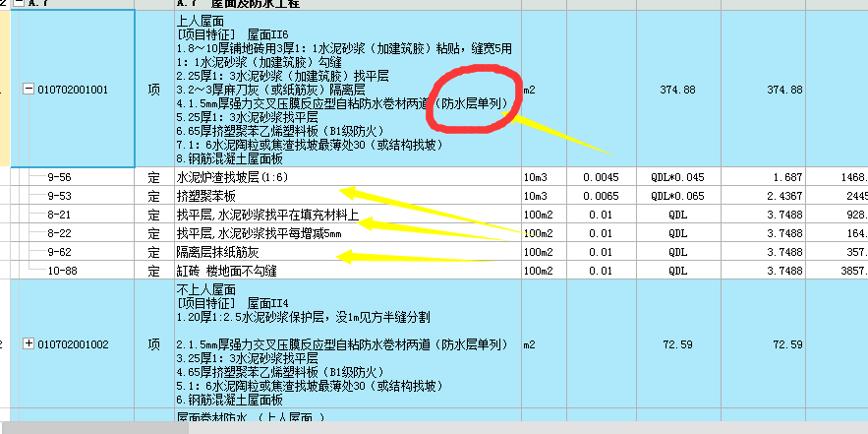Click the 项 type cell of 010702001002
Viewport: 868px width, 434px height.
click(x=154, y=344)
